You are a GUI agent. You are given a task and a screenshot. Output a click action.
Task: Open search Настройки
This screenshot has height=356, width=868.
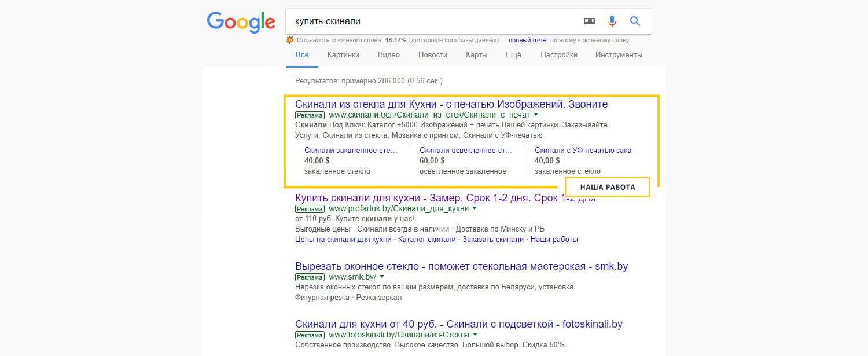tap(558, 55)
